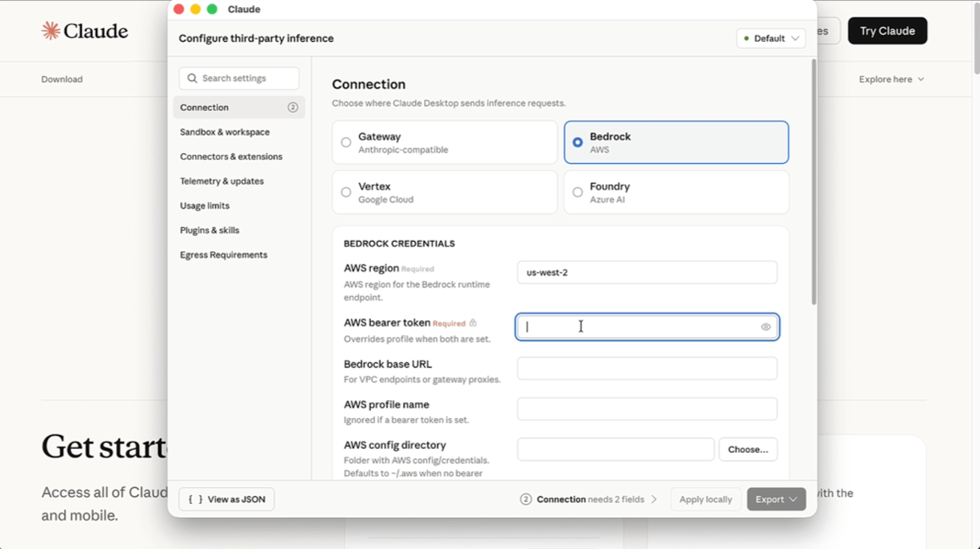The height and width of the screenshot is (549, 980).
Task: Click the green zoom window button
Action: (x=212, y=9)
